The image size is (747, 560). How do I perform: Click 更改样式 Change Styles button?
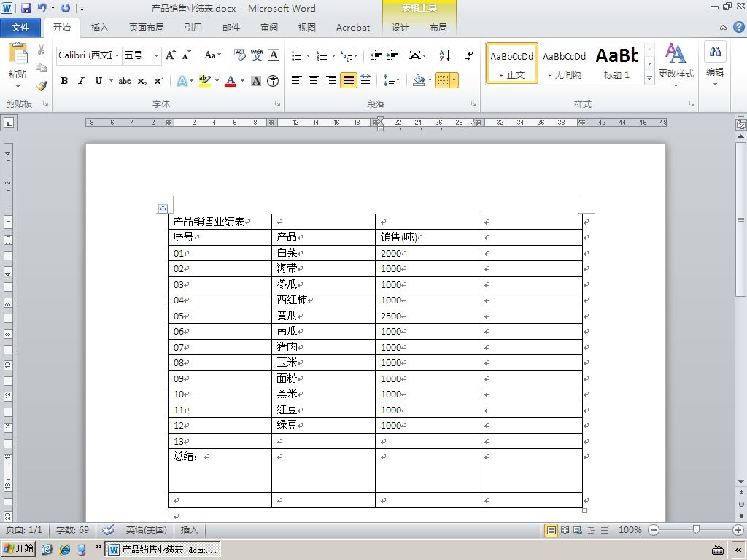coord(676,64)
